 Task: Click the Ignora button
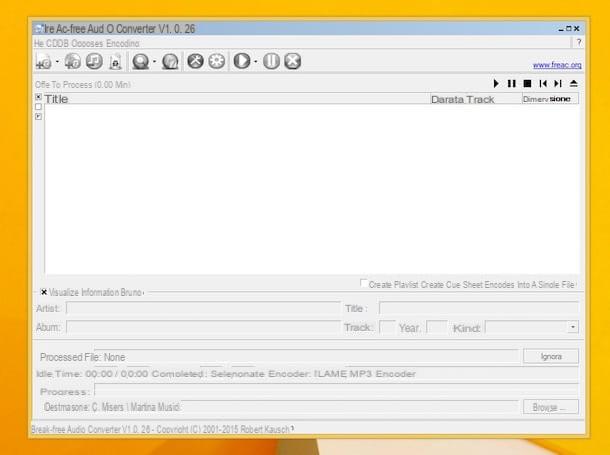[x=551, y=357]
